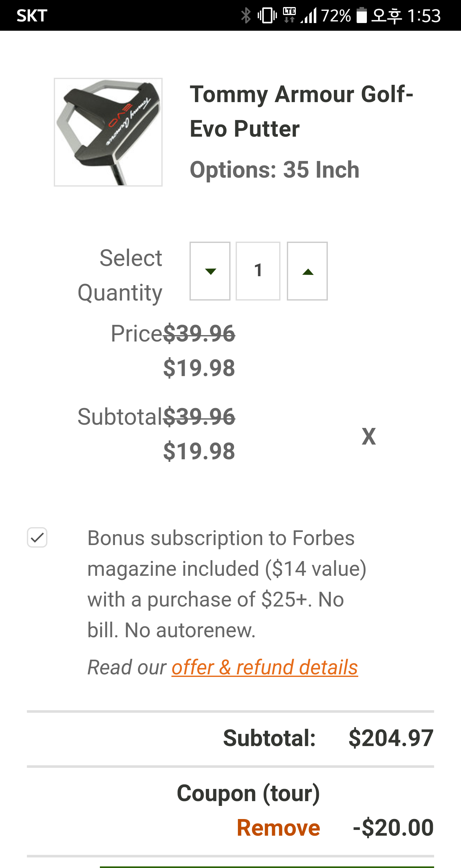Remove the applied tour coupon
Screen dimensions: 461x868
(x=278, y=828)
